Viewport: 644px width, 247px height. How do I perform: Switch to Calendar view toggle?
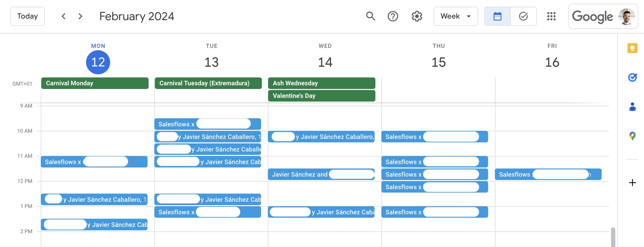pos(497,16)
